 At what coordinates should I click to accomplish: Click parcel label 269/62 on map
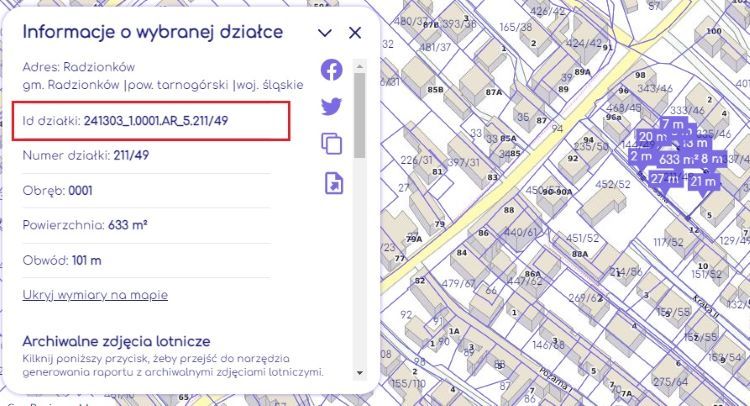point(585,298)
